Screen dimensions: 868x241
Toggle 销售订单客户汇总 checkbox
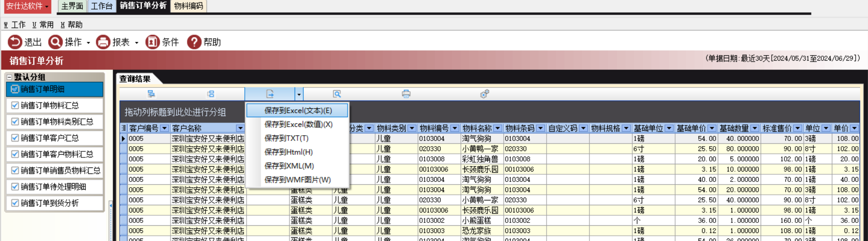tap(15, 138)
